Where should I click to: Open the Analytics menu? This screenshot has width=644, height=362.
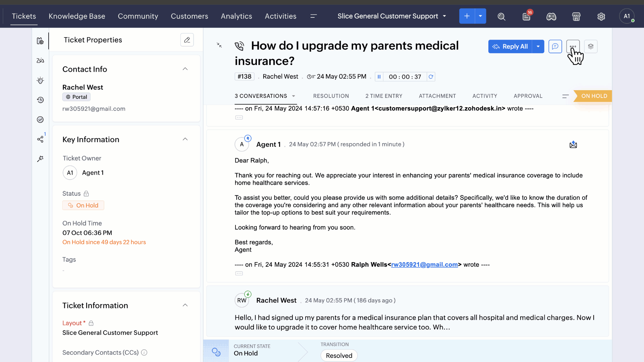[x=236, y=16]
